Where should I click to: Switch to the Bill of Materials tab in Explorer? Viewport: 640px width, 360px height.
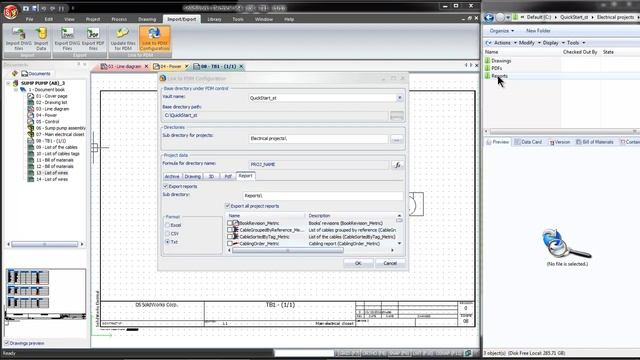[x=594, y=142]
